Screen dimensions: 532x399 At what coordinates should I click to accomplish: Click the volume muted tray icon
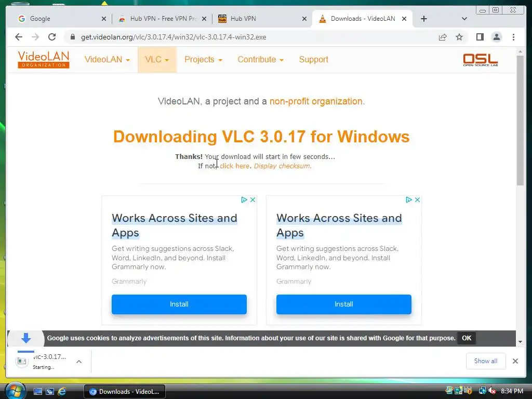click(x=492, y=391)
